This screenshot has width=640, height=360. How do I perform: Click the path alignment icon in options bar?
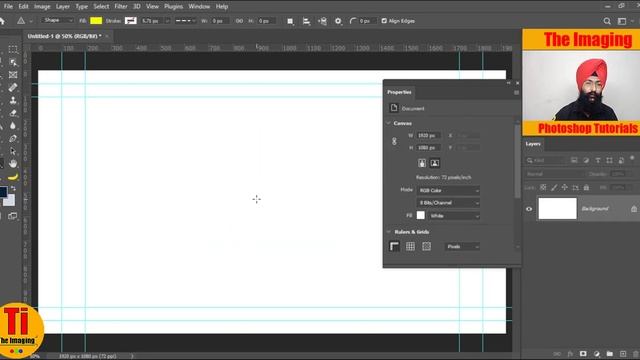(306, 21)
